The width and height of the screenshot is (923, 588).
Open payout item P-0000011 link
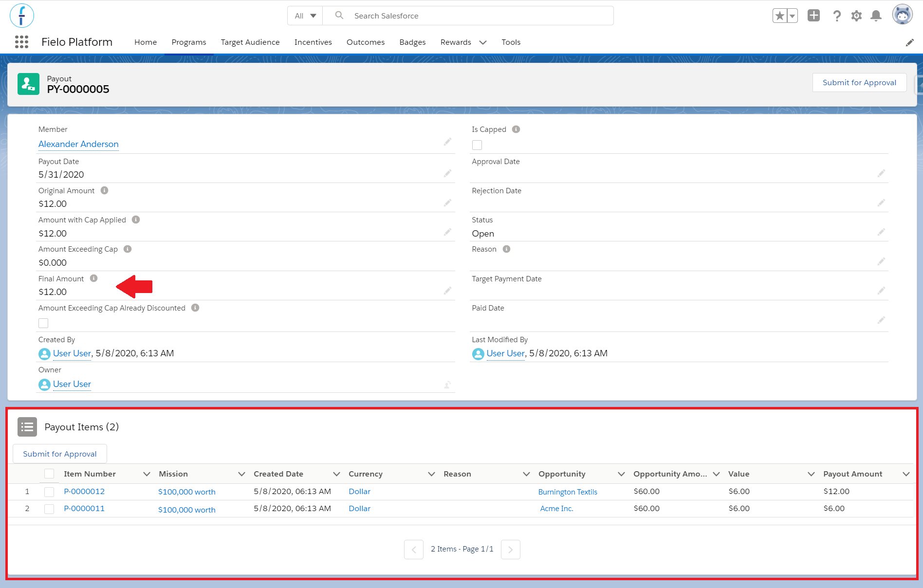[84, 509]
